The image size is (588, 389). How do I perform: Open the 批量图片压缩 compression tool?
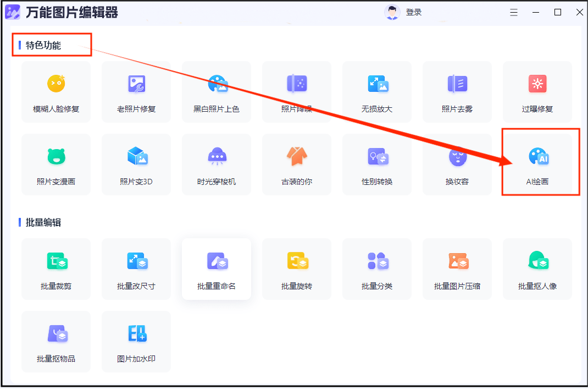point(457,269)
